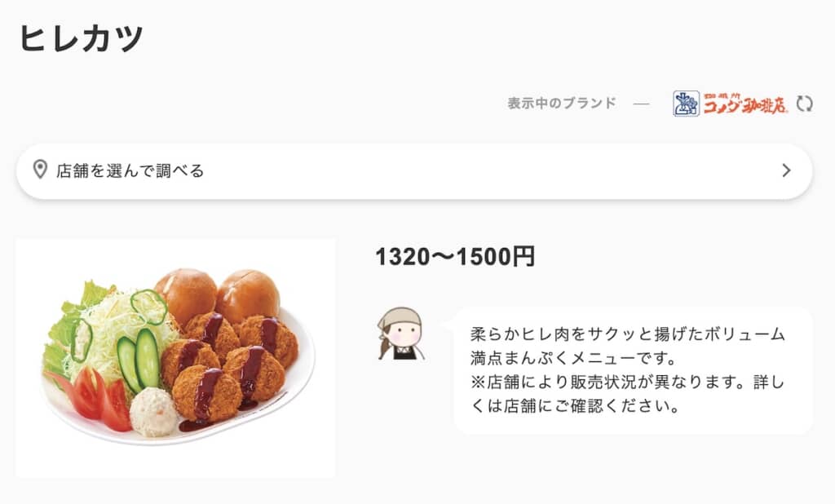Click the 表示中のブランド label
Viewport: 835px width, 504px height.
(562, 103)
